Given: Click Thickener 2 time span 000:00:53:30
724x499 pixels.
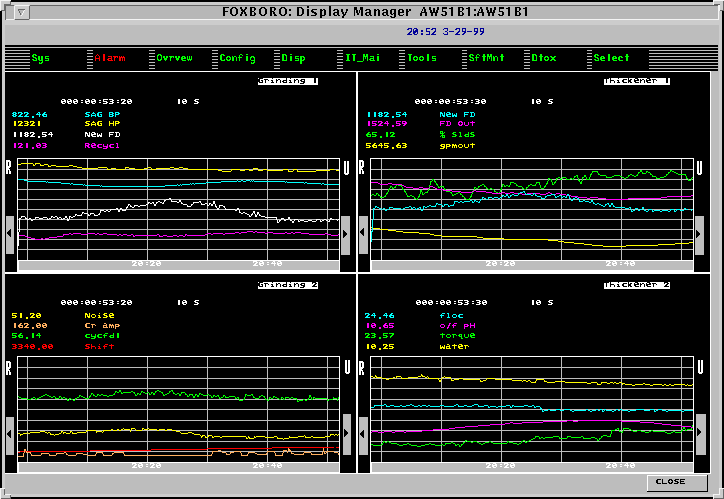Looking at the screenshot, I should [451, 303].
